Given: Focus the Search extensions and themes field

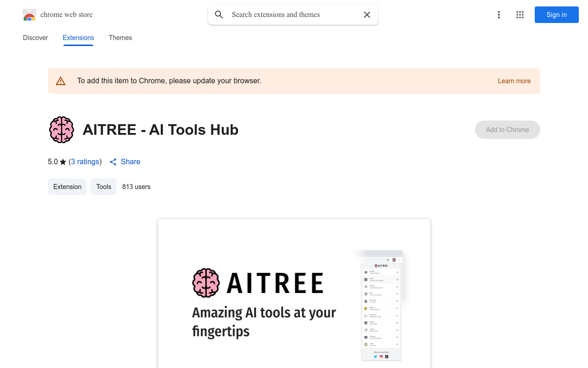Looking at the screenshot, I should click(293, 15).
